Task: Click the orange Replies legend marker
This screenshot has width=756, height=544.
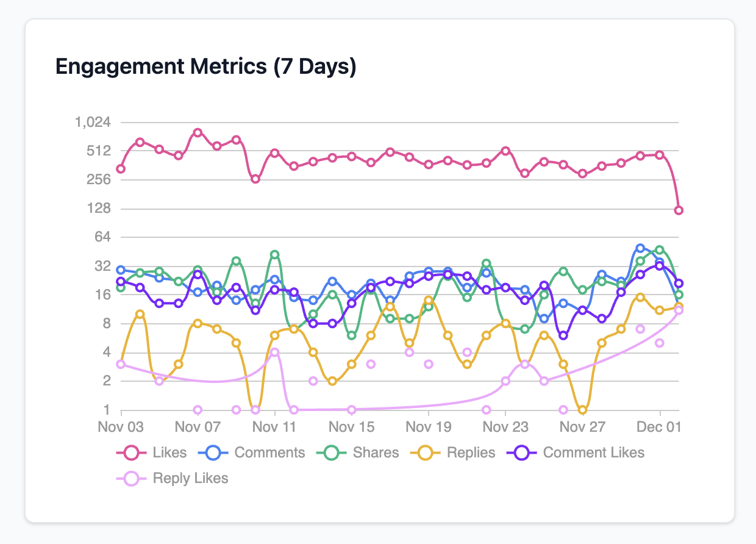Action: (426, 453)
